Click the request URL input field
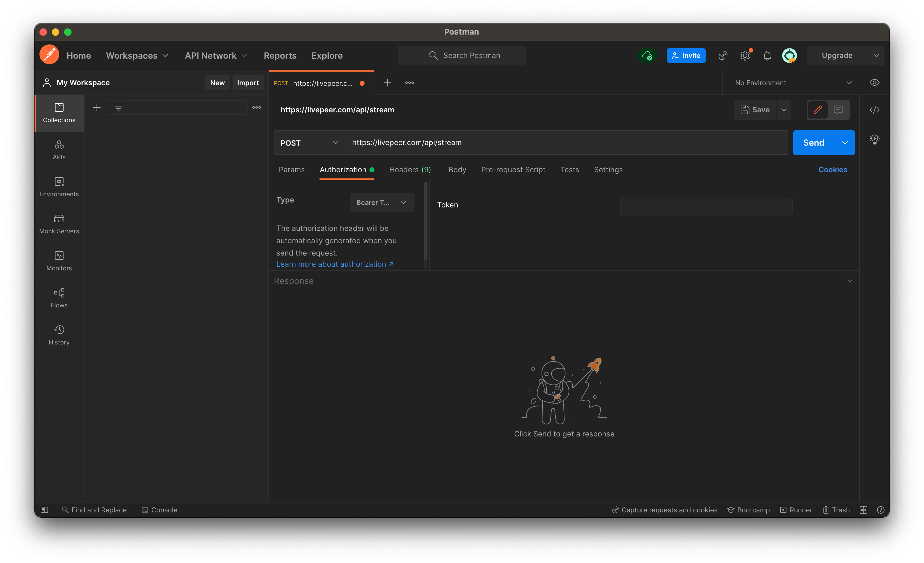Screen dimensions: 924x563 (x=566, y=143)
